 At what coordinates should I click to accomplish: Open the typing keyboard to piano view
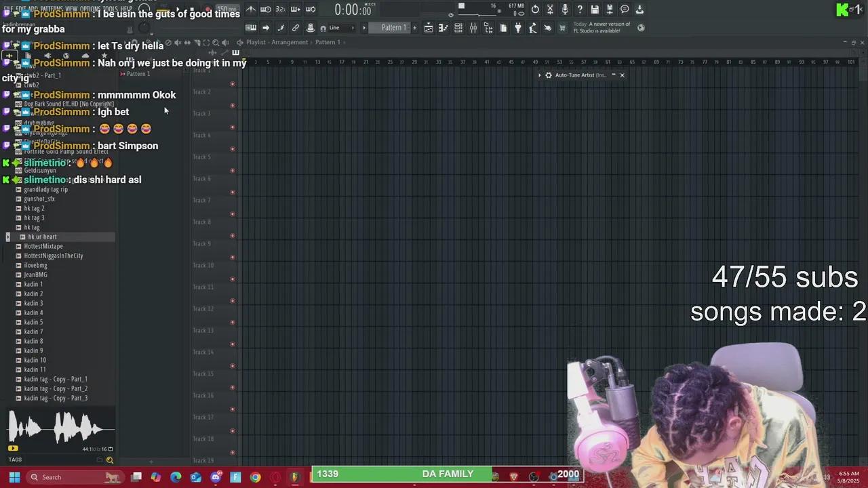(x=251, y=28)
